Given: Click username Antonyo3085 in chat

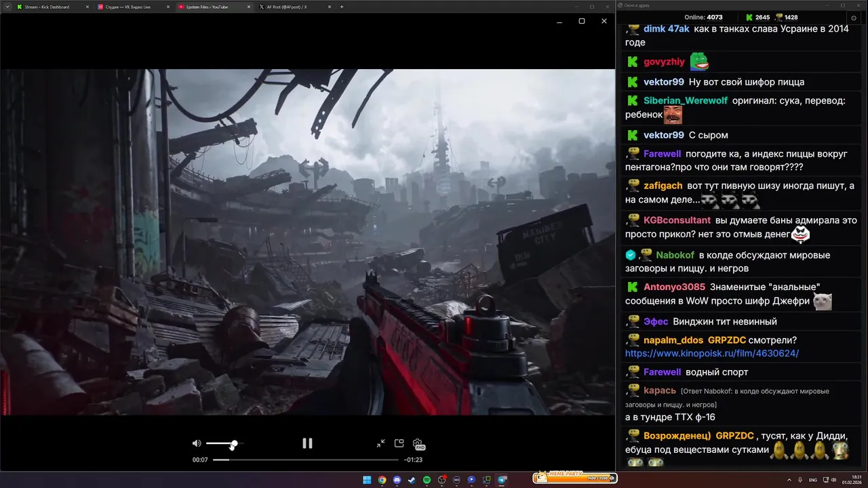Looking at the screenshot, I should (674, 287).
